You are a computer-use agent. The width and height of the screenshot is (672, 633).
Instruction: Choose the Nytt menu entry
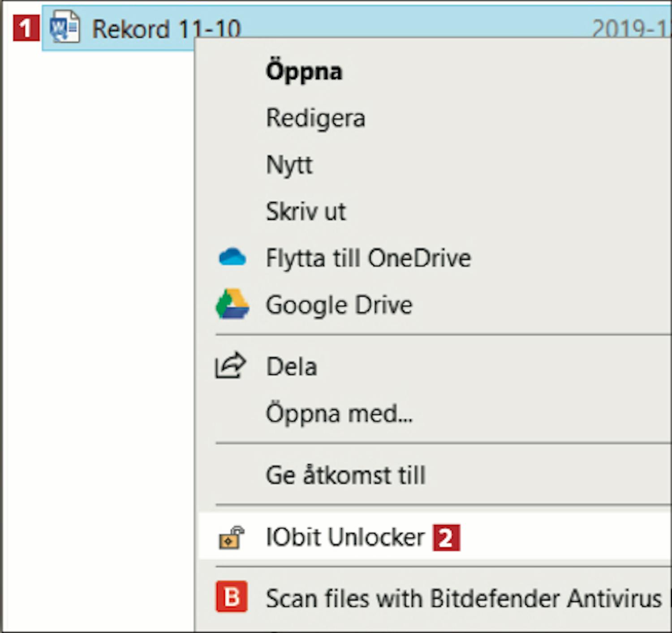pos(289,165)
